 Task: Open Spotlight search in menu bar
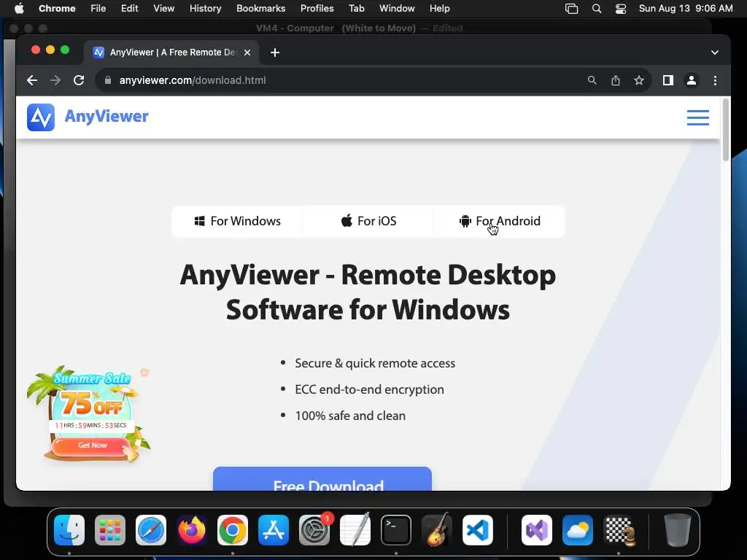coord(597,9)
